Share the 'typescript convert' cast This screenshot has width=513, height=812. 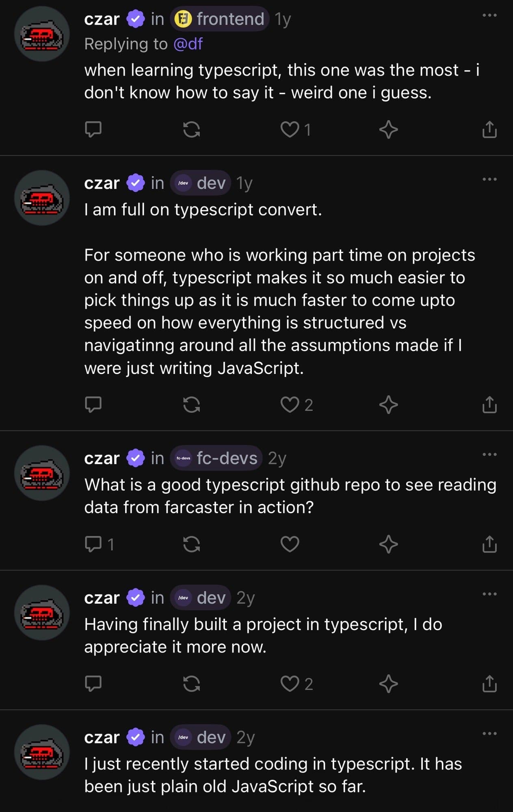point(489,404)
